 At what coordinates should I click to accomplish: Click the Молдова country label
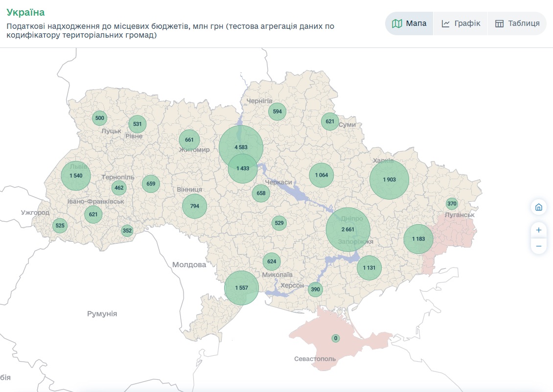[x=189, y=265]
